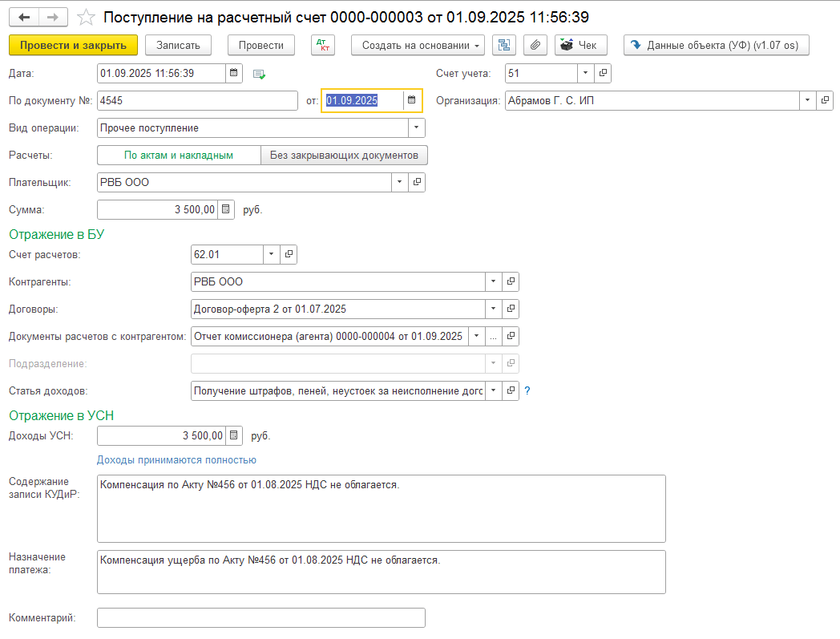Click the back navigation arrow
The width and height of the screenshot is (840, 639).
(x=23, y=17)
